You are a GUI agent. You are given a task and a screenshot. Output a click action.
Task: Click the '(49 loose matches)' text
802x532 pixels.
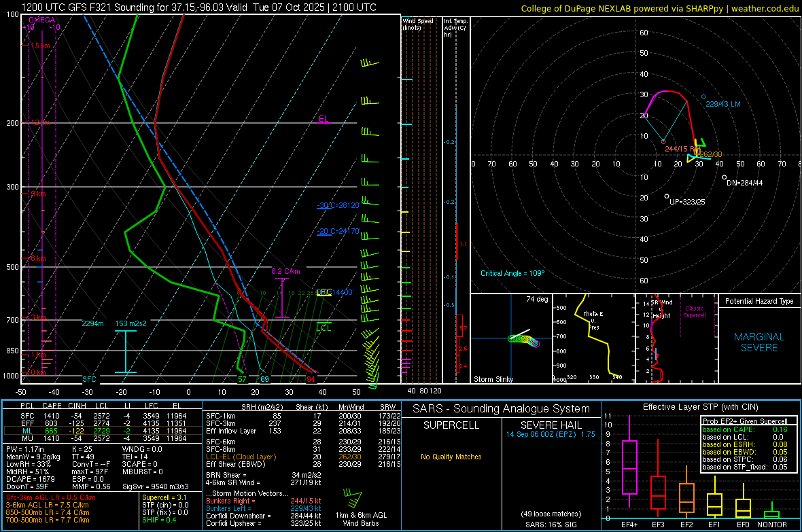[551, 514]
